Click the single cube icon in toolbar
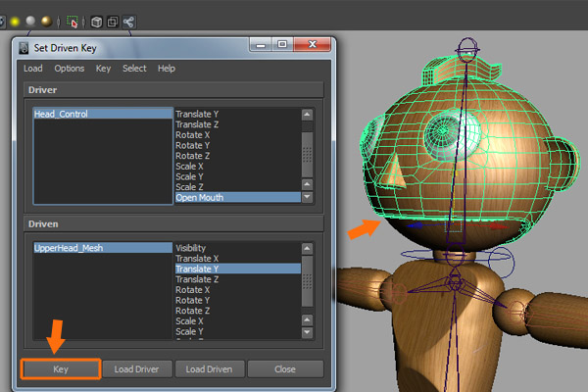This screenshot has height=392, width=588. pyautogui.click(x=97, y=21)
